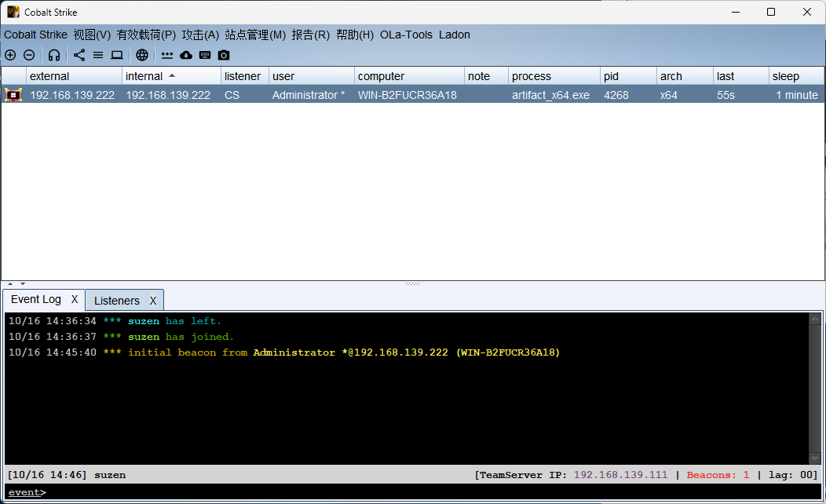Open the 报告(R) menu
826x504 pixels.
pyautogui.click(x=311, y=35)
